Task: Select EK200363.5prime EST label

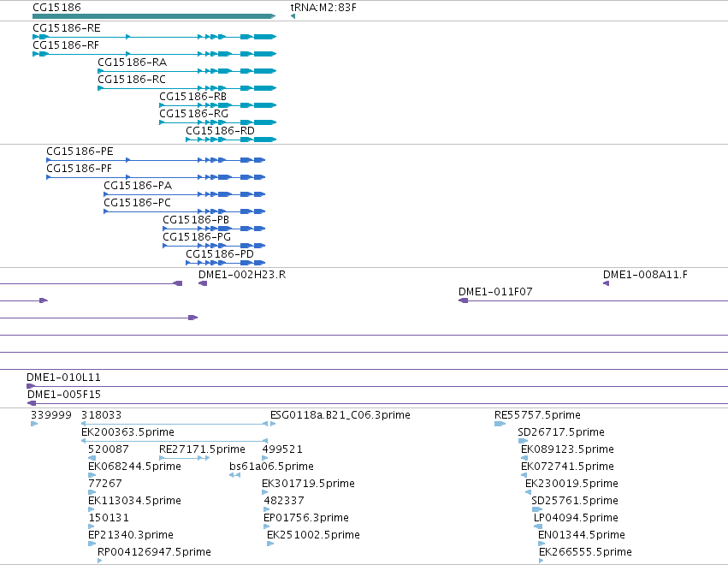Action: 127,432
